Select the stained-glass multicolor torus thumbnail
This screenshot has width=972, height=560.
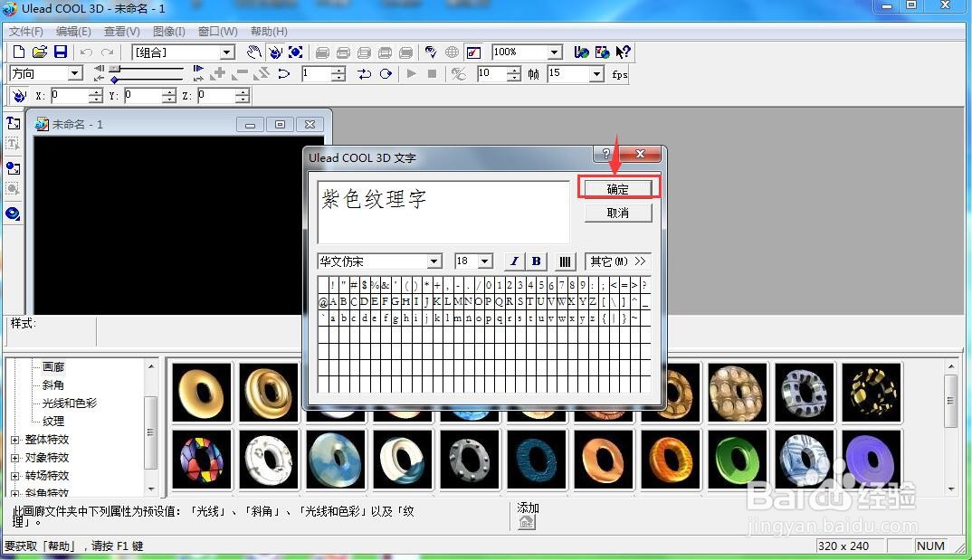click(202, 460)
